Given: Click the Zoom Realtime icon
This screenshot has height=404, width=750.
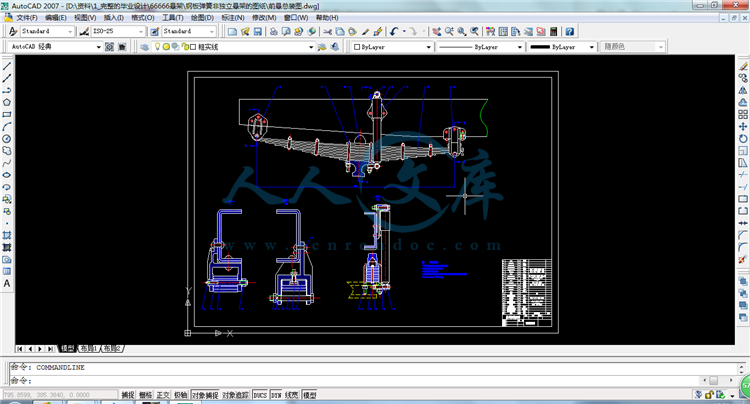Looking at the screenshot, I should [449, 32].
